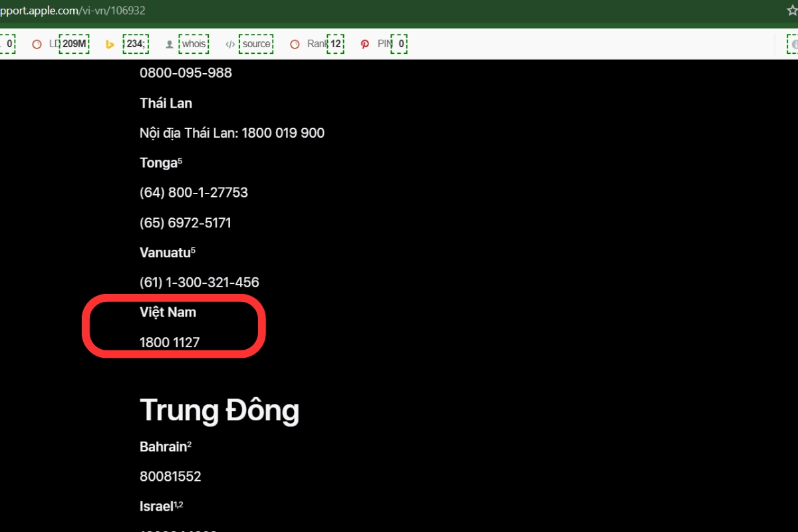Click the Bahrain phone number 80081552
The image size is (798, 532).
(x=170, y=477)
